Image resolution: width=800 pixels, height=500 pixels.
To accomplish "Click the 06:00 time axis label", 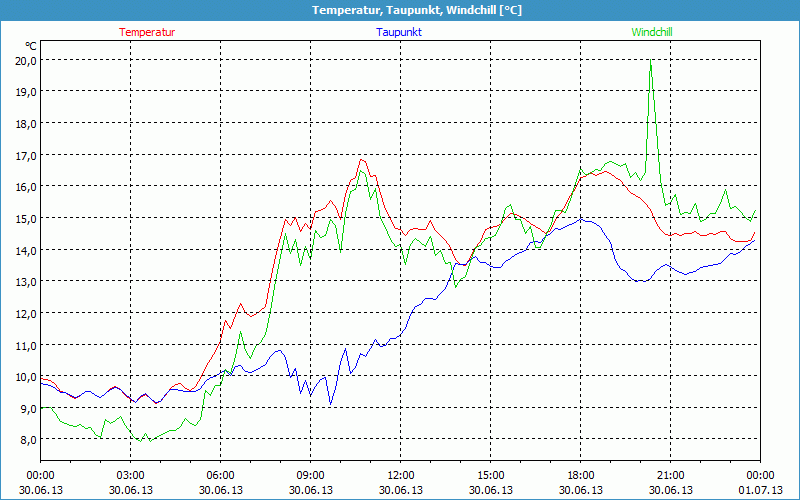I will (221, 475).
